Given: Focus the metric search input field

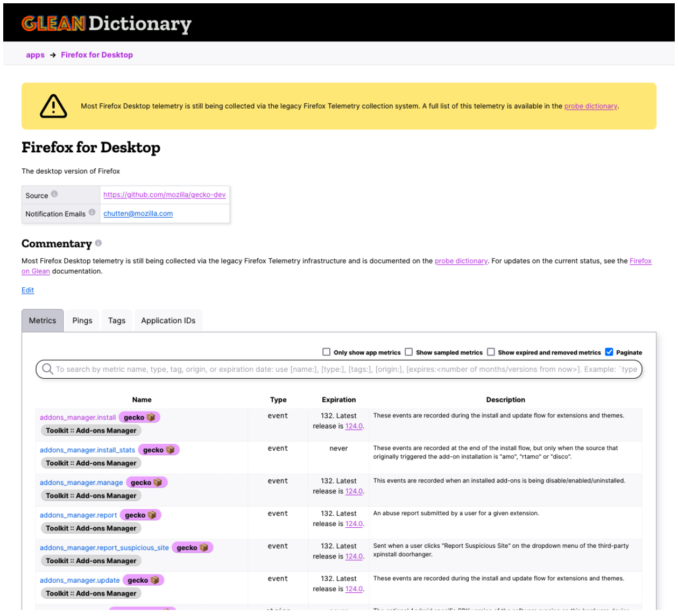Looking at the screenshot, I should (339, 369).
